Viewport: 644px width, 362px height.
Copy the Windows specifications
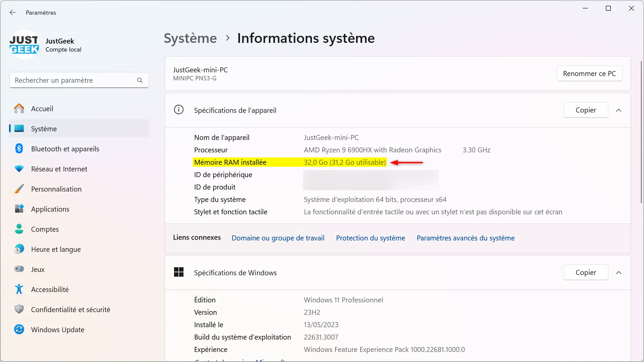[586, 272]
